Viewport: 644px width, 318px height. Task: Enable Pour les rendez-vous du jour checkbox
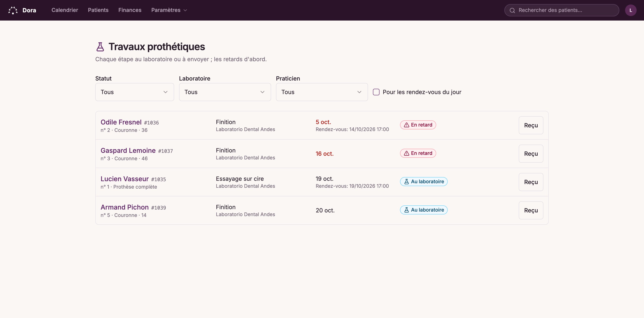point(376,92)
